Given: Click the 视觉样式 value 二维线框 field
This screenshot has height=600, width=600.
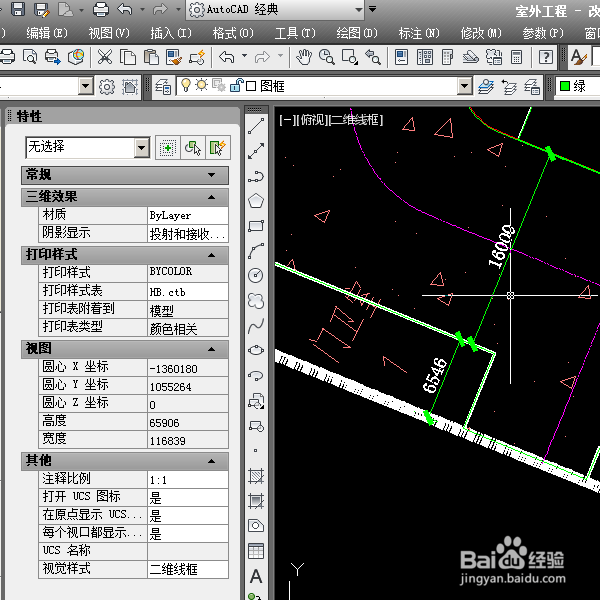Looking at the screenshot, I should 188,569.
